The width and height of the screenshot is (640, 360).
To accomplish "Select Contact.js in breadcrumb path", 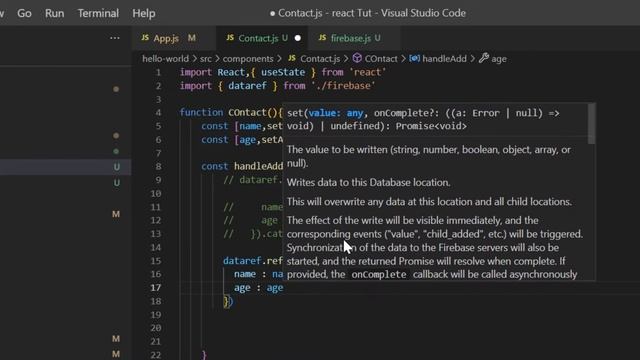I will (x=320, y=58).
